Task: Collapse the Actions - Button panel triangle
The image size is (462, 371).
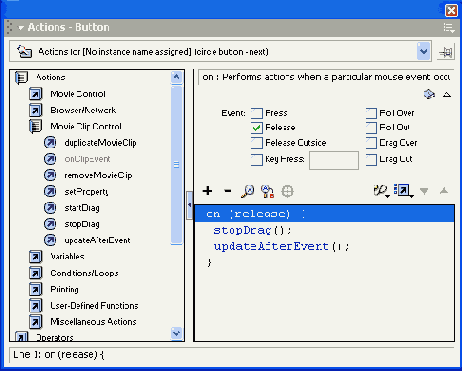Action: [x=21, y=28]
